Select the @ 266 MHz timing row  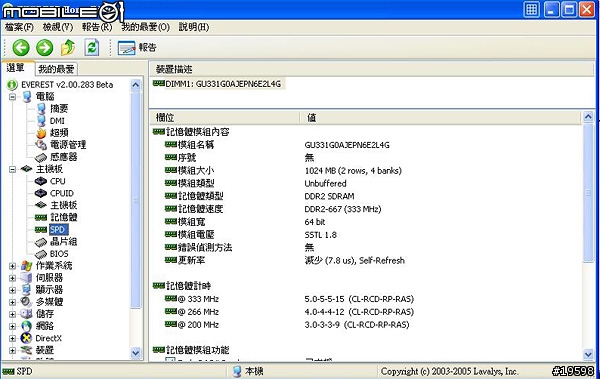365,312
